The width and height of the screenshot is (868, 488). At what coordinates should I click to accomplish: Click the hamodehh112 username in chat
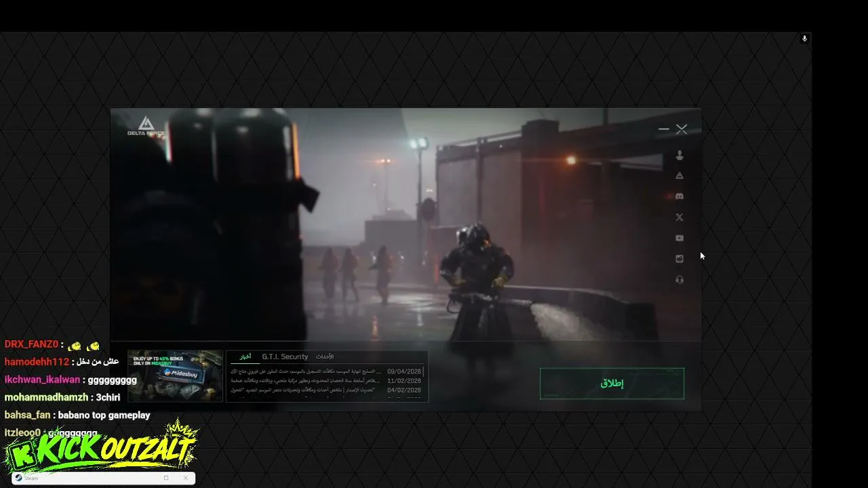tap(37, 362)
